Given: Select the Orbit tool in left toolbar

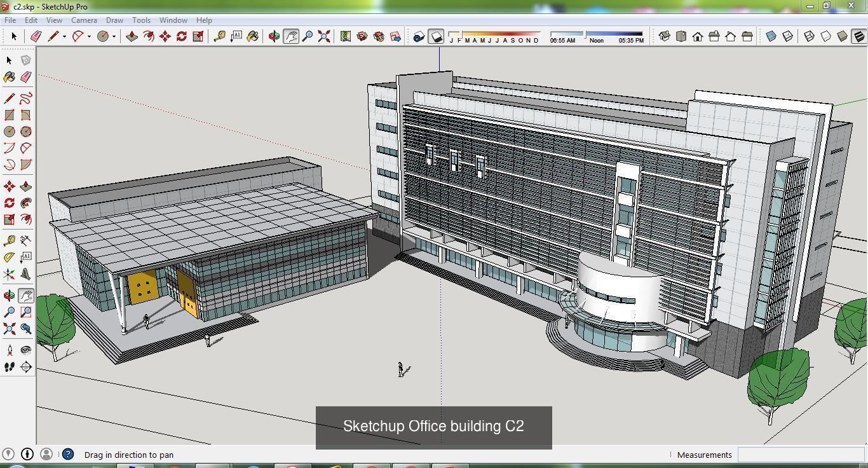Looking at the screenshot, I should click(x=9, y=295).
